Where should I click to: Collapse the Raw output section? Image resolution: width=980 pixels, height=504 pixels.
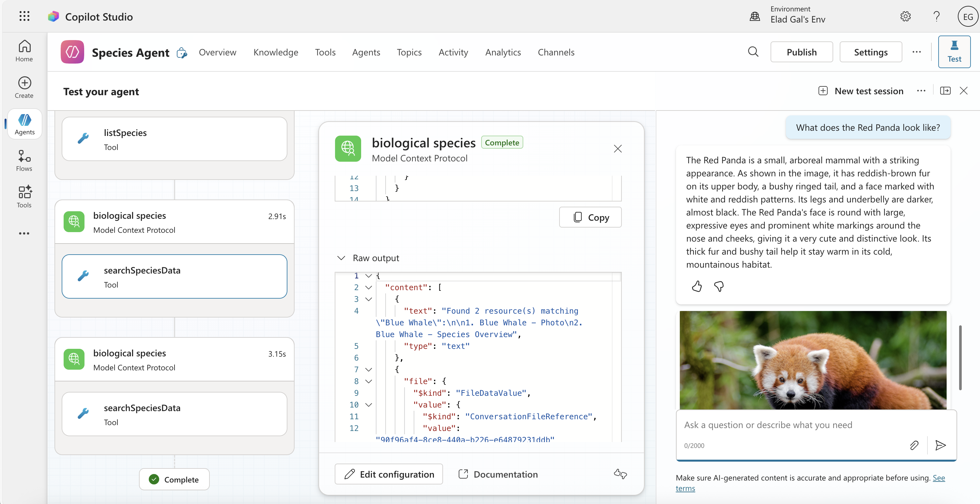(341, 258)
